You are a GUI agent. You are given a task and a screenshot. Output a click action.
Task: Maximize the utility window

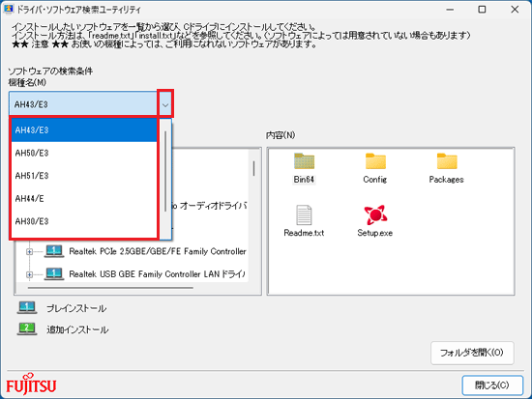tap(482, 10)
